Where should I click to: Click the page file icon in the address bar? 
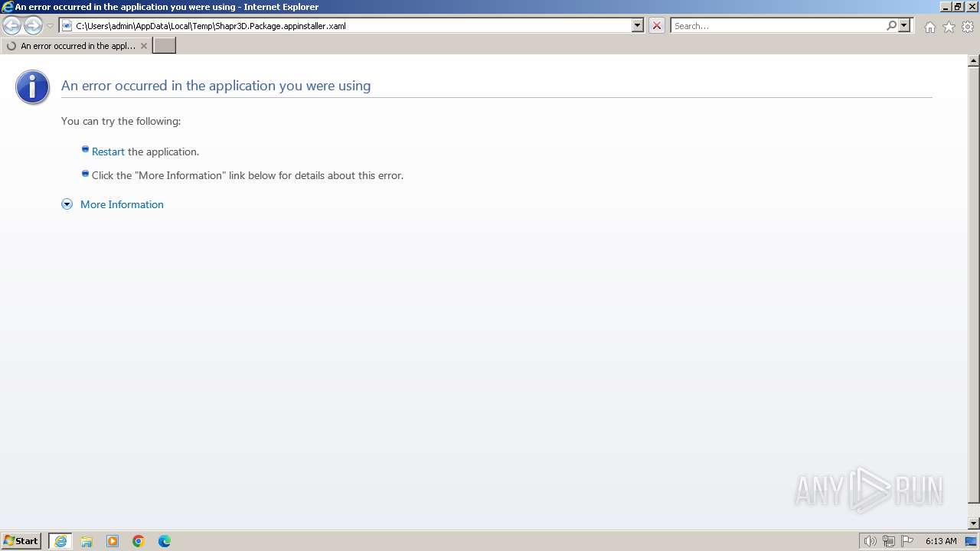[x=67, y=25]
